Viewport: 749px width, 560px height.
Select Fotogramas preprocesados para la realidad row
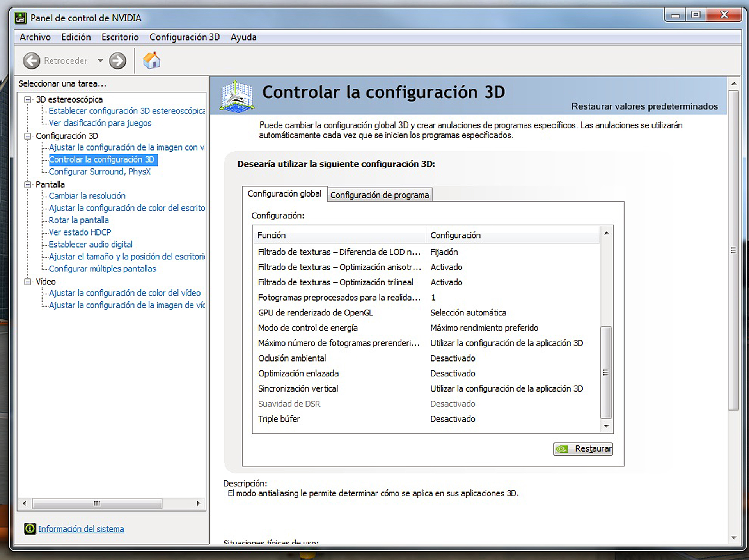(x=426, y=298)
